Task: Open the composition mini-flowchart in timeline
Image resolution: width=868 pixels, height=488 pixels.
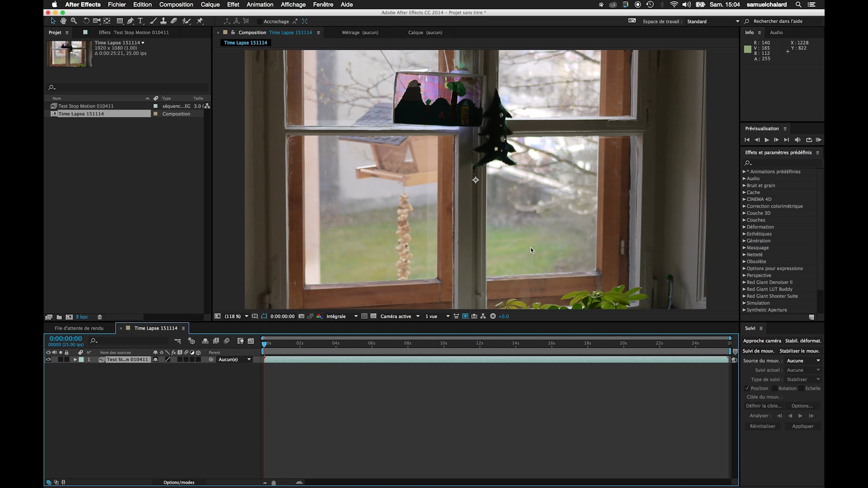Action: (178, 341)
